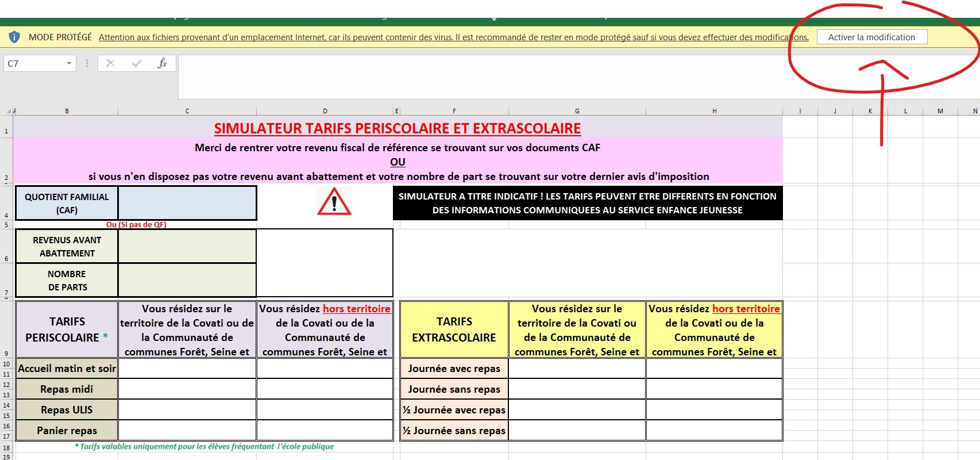The height and width of the screenshot is (460, 980).
Task: Select Repas midi cell in column C
Action: click(x=187, y=389)
